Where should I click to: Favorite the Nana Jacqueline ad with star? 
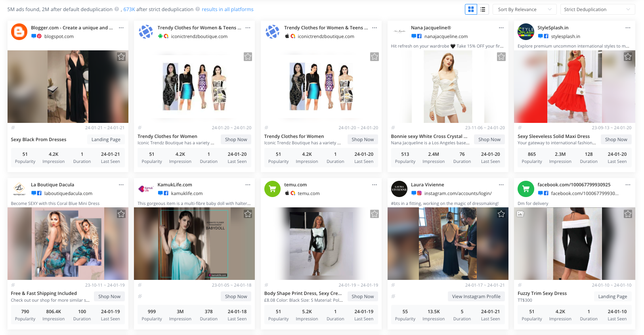[501, 57]
